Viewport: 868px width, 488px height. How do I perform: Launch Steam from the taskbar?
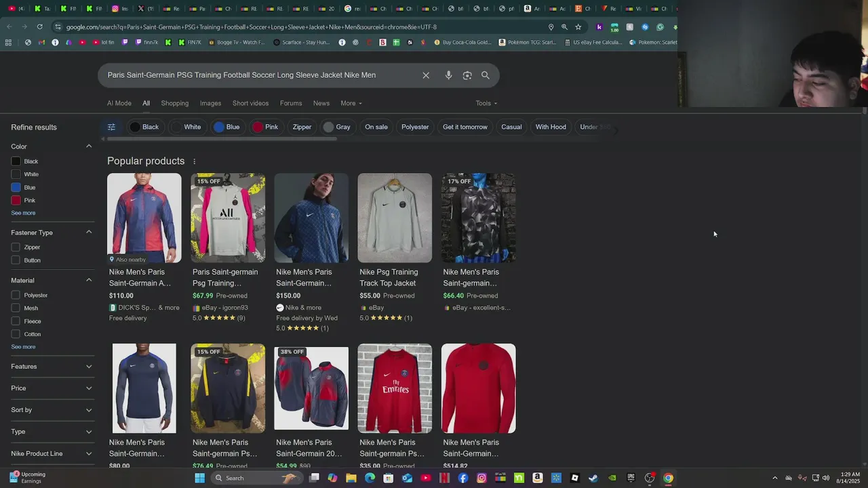(x=593, y=478)
